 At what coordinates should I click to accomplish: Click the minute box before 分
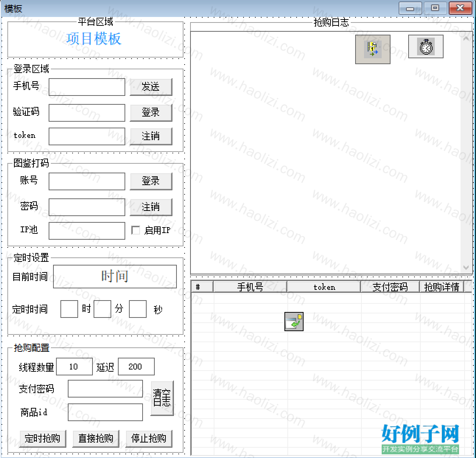point(102,309)
